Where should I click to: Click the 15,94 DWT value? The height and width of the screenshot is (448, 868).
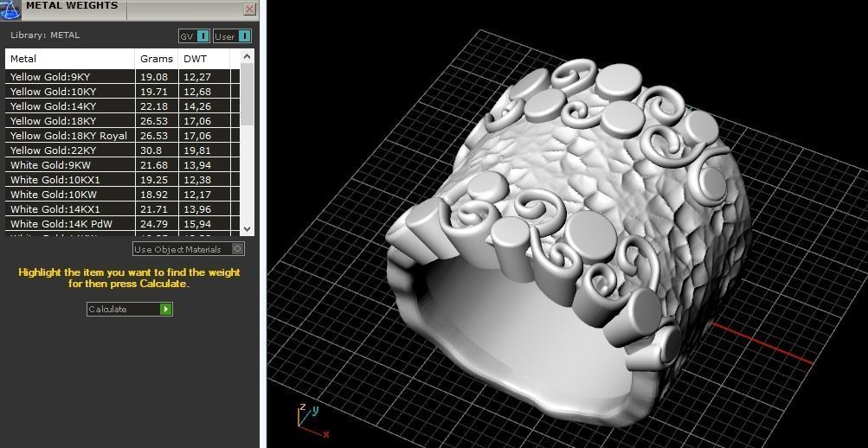tap(197, 224)
